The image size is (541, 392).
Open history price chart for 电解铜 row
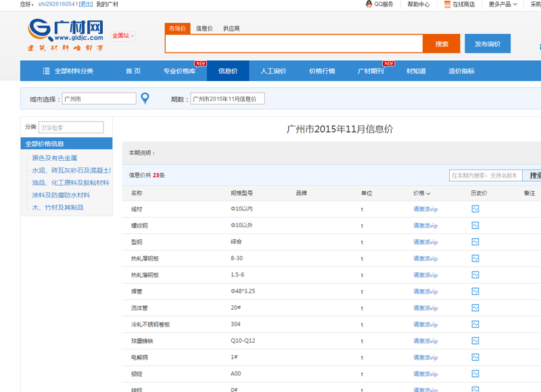click(x=475, y=357)
